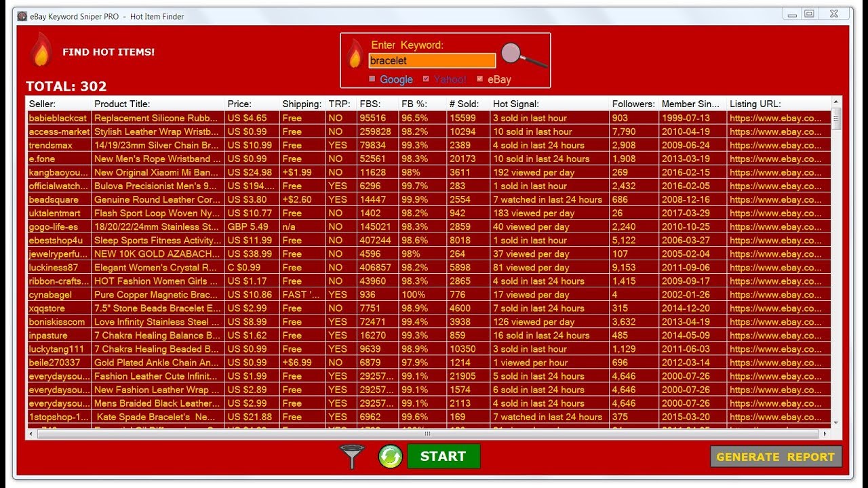868x488 pixels.
Task: Click '126 viewed per day' hot signal
Action: [549, 321]
